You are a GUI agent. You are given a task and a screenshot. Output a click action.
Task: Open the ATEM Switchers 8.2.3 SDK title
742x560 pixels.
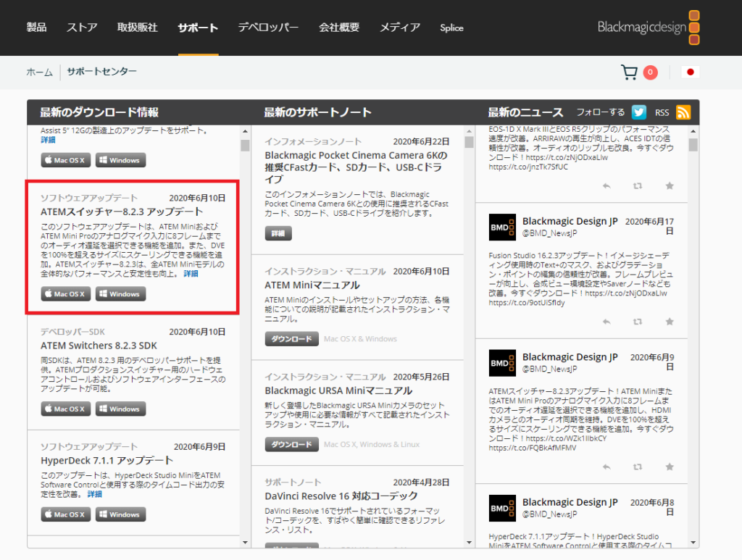tap(99, 346)
